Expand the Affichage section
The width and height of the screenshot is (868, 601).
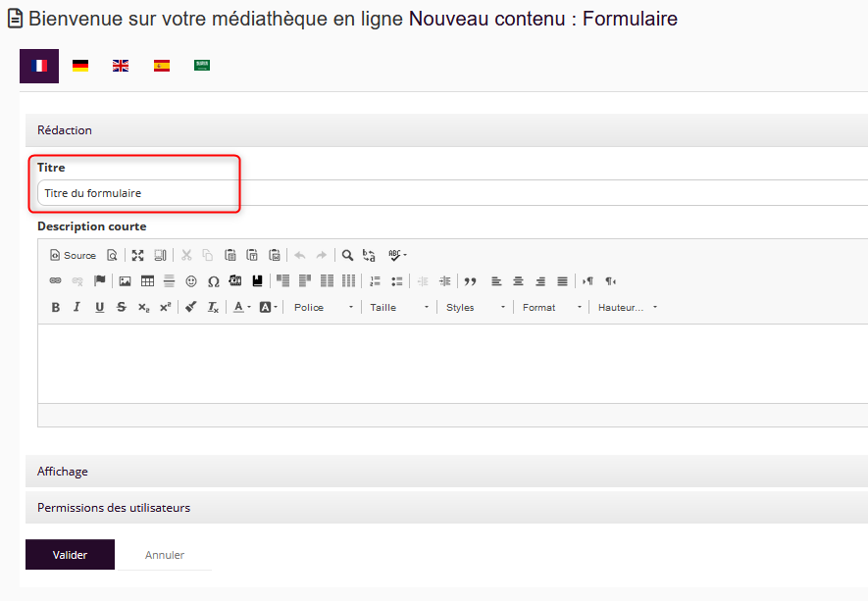point(63,472)
